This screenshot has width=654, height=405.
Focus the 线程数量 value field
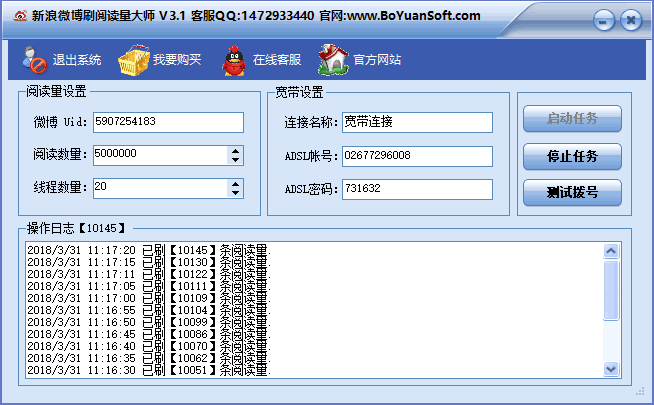click(x=161, y=189)
